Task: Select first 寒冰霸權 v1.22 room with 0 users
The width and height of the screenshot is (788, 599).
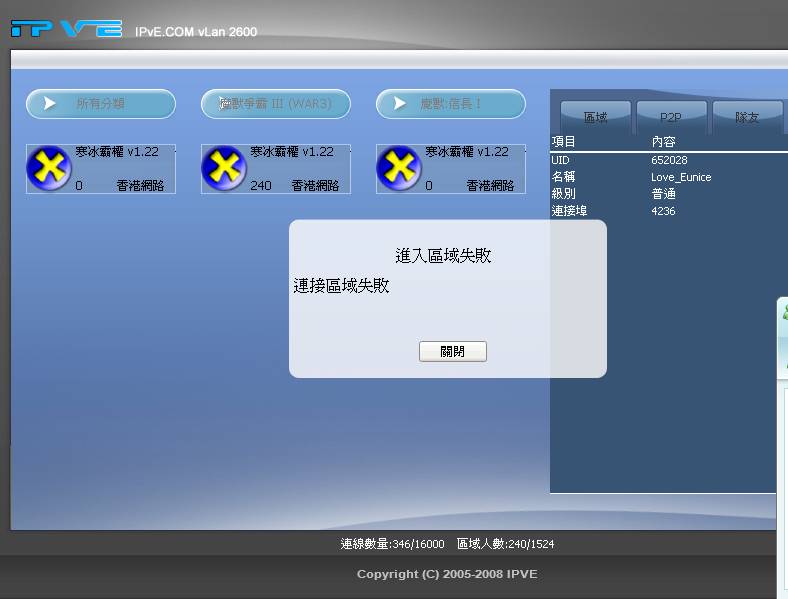Action: click(x=101, y=169)
